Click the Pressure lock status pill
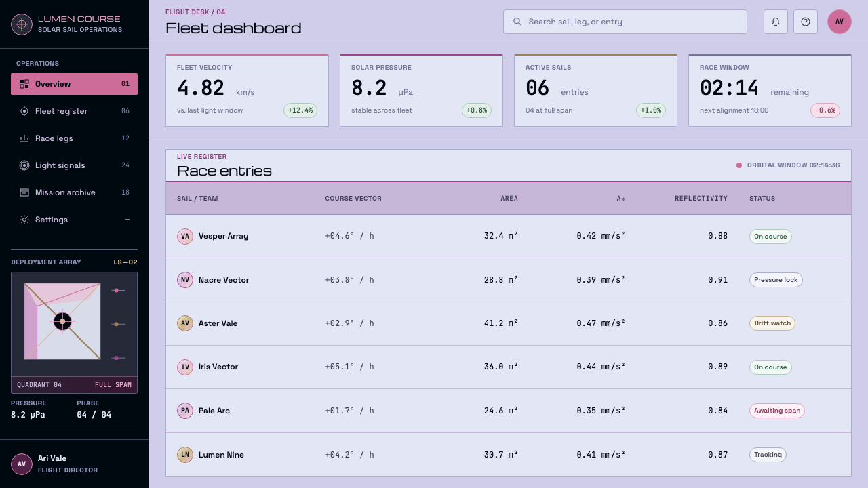Image resolution: width=868 pixels, height=488 pixels. click(x=776, y=280)
